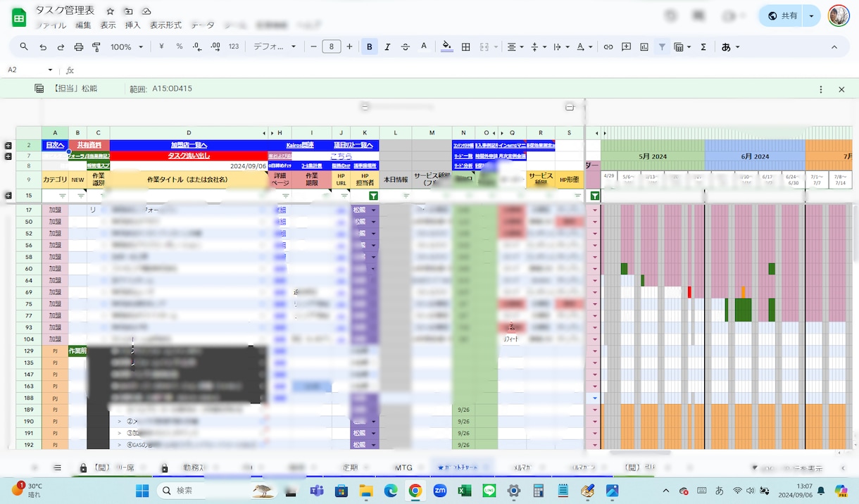Click the functions sigma icon
859x504 pixels.
point(703,47)
